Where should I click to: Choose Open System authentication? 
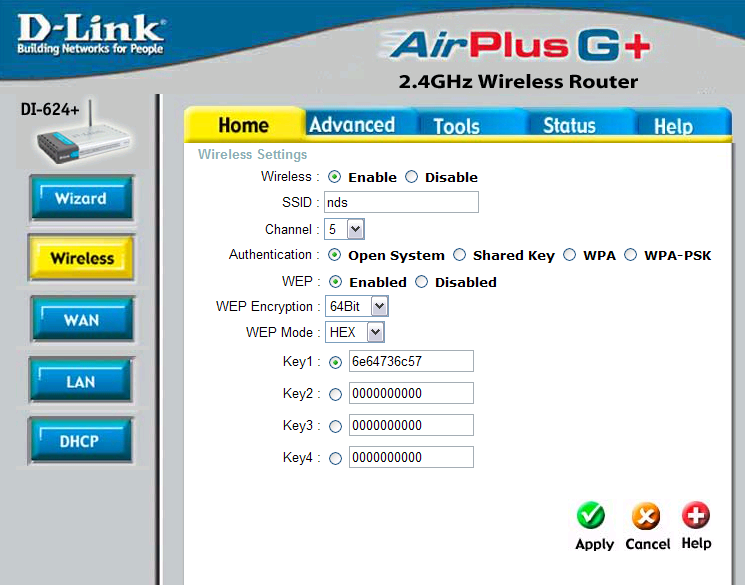334,255
